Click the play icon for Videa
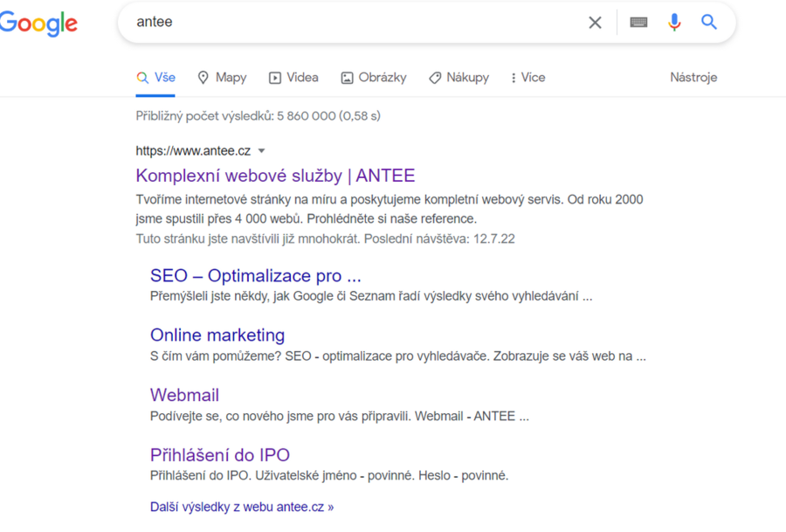Screen dimensions: 786x532 point(275,78)
